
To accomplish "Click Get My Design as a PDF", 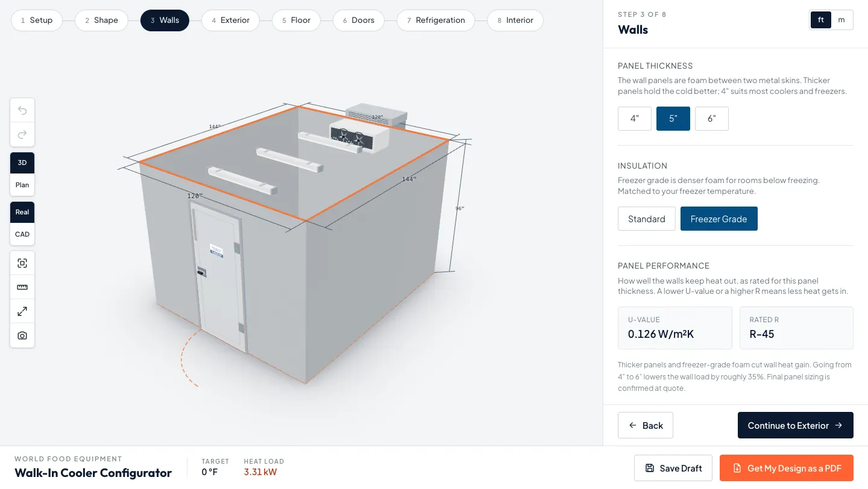I will point(787,468).
